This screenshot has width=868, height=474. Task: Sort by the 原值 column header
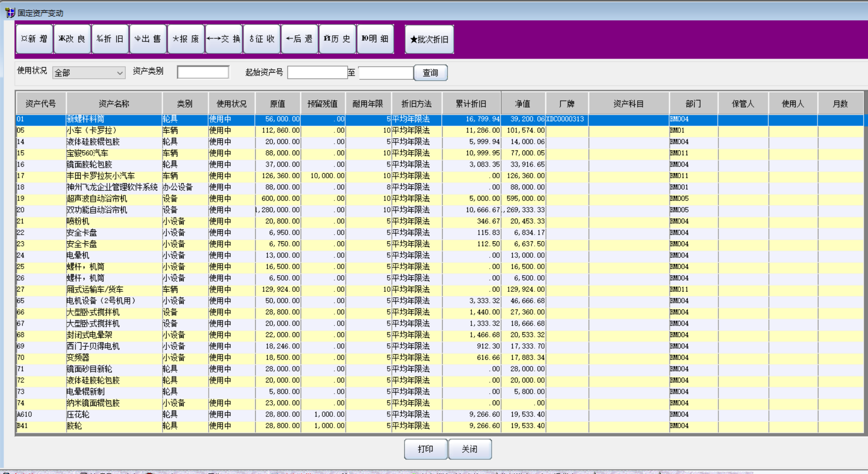click(277, 103)
